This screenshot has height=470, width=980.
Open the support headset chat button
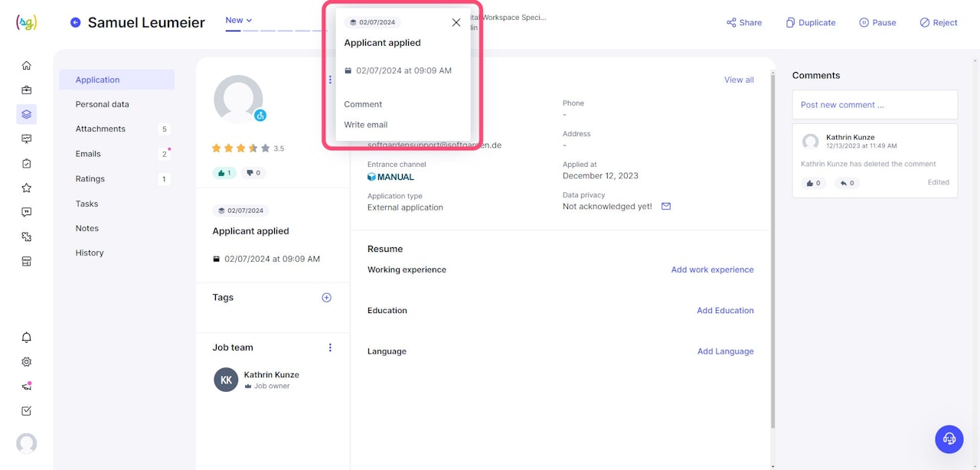[949, 439]
